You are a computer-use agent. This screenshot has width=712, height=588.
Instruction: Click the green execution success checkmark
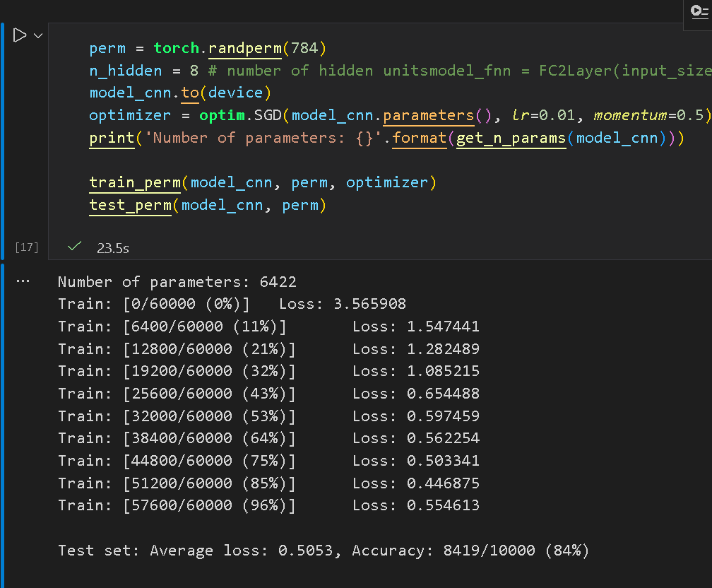click(x=73, y=247)
